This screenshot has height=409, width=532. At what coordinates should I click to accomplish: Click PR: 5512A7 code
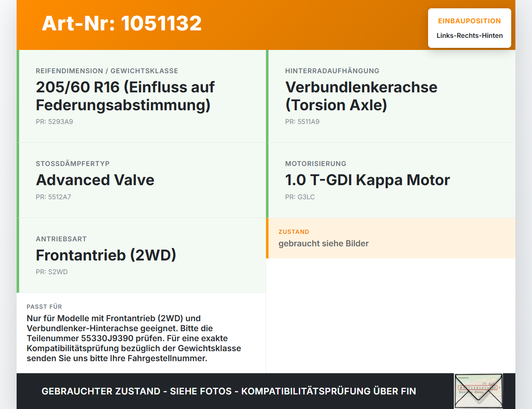(x=53, y=197)
